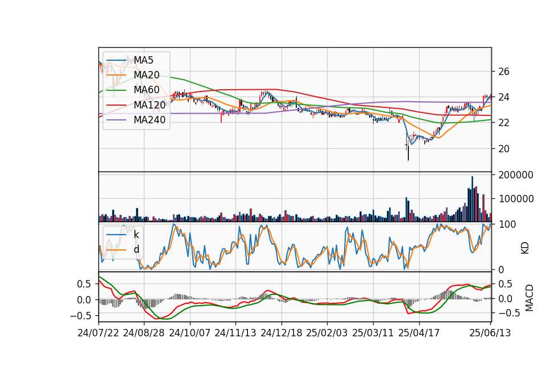Click the 25/04/17 date axis label
The width and height of the screenshot is (546, 392).
coord(419,333)
